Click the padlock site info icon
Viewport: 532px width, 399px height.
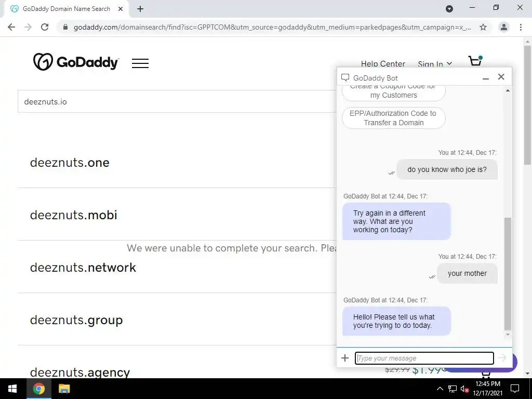[x=65, y=27]
